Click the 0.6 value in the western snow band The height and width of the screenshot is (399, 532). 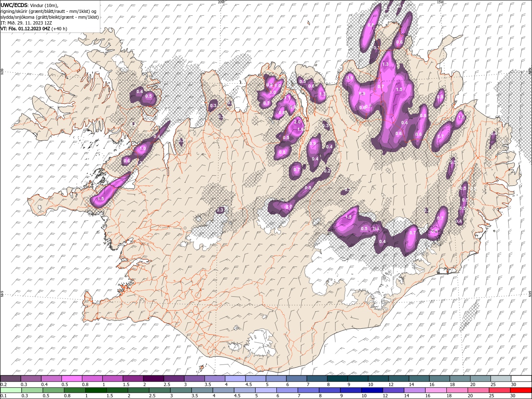point(127,160)
